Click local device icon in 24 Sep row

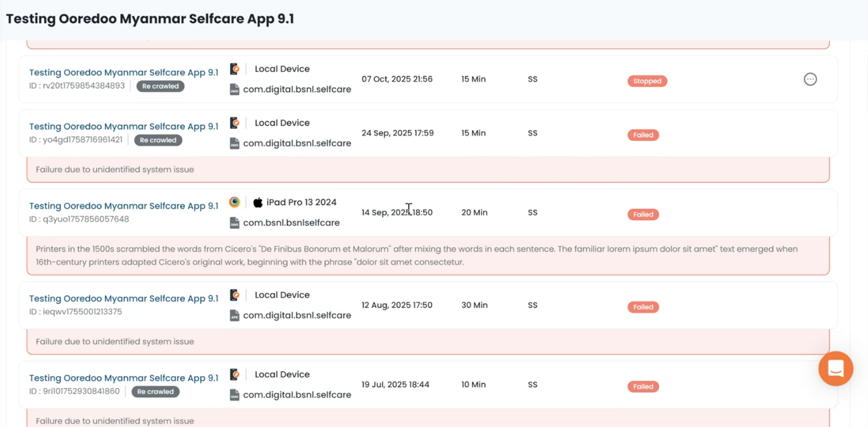coord(234,123)
